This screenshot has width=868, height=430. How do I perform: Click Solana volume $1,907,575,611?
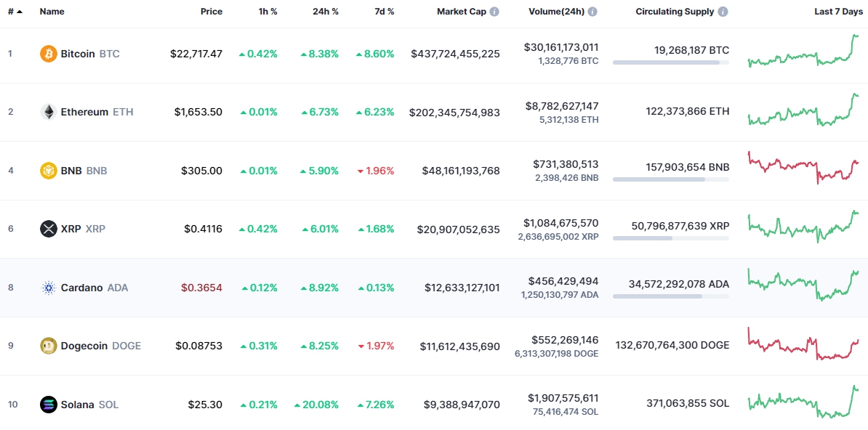pos(563,399)
